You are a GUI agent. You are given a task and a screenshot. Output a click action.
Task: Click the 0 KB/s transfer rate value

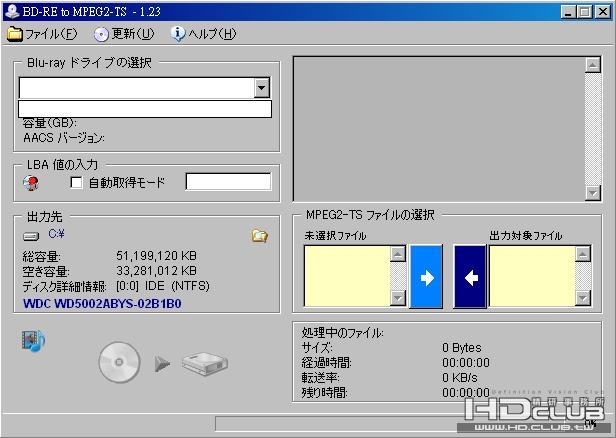coord(460,378)
